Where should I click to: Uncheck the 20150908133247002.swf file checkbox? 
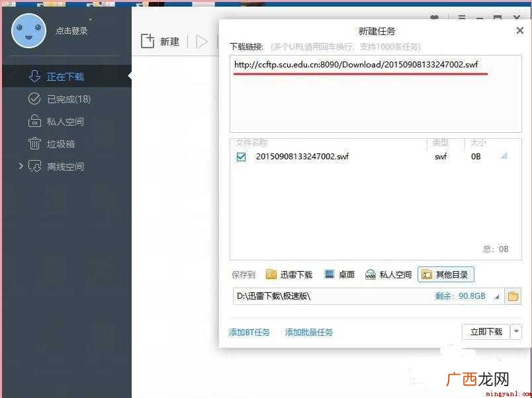(242, 157)
